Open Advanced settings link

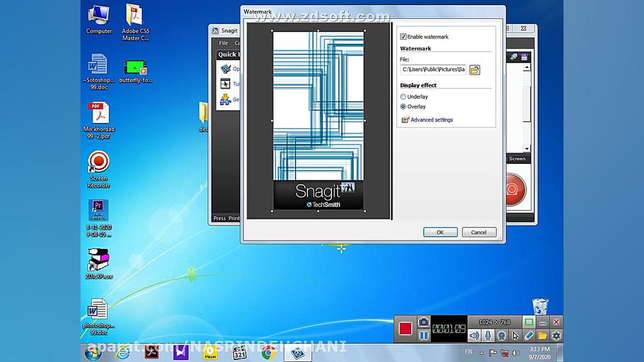click(431, 119)
